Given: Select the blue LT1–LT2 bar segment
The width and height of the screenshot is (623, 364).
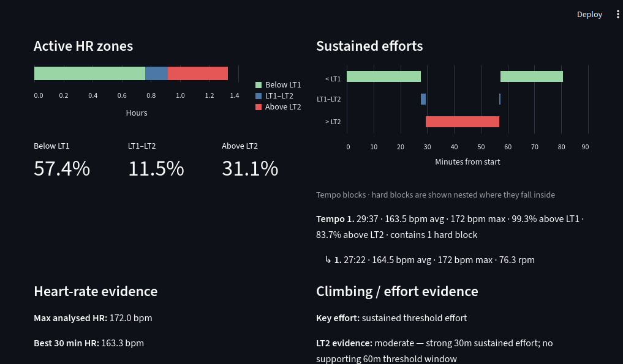Looking at the screenshot, I should [x=156, y=73].
